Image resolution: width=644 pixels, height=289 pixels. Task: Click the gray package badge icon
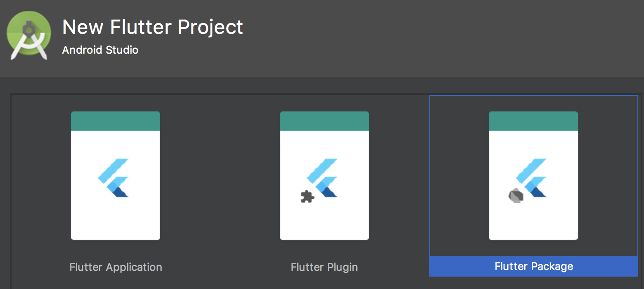pos(516,195)
